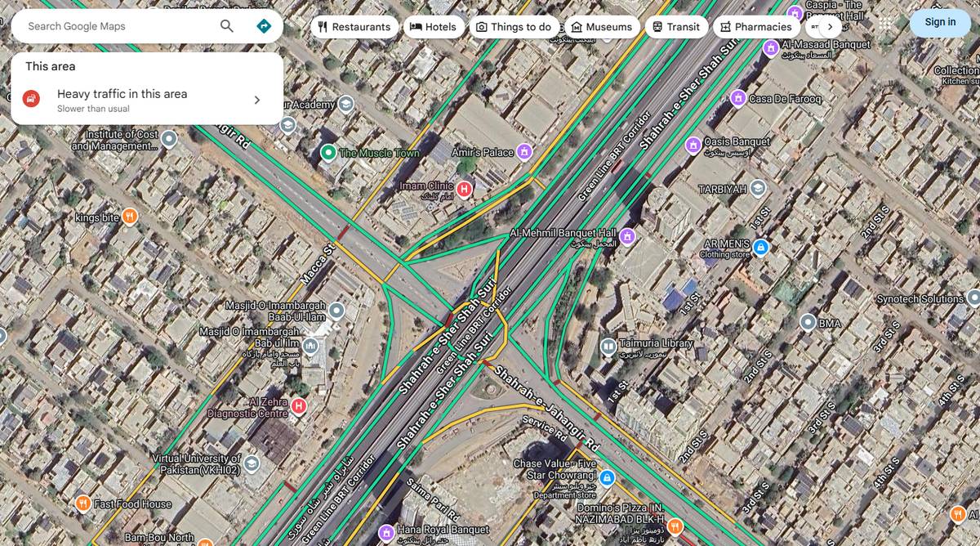Image resolution: width=980 pixels, height=546 pixels.
Task: Click the Taimuria Library marker
Action: [x=608, y=345]
